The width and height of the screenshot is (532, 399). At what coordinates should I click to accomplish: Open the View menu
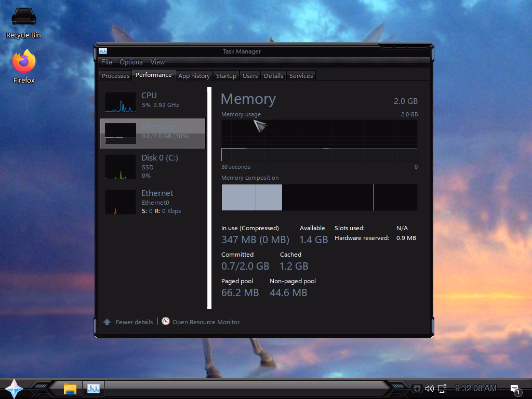(x=157, y=62)
